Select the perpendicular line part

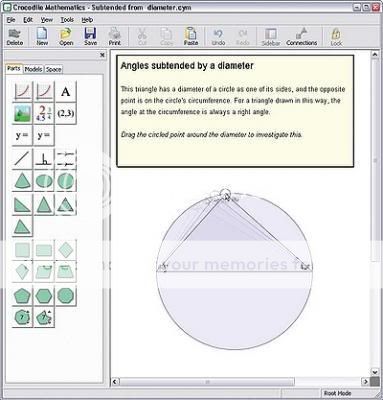tap(44, 158)
